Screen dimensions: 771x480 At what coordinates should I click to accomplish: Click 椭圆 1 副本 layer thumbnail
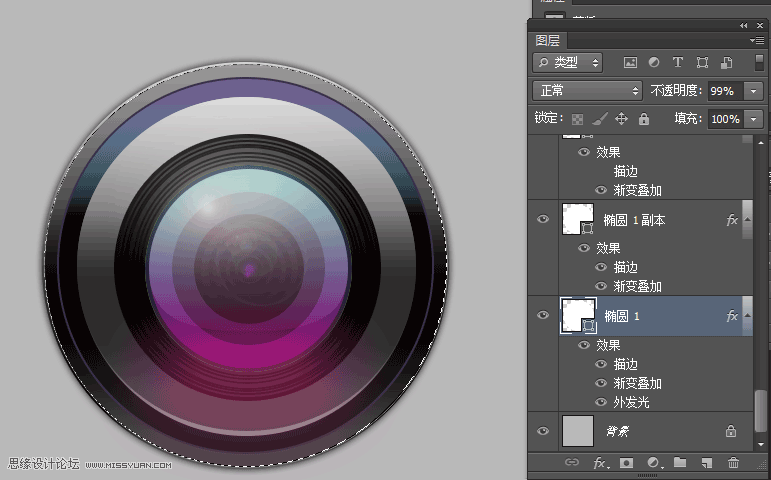[578, 219]
